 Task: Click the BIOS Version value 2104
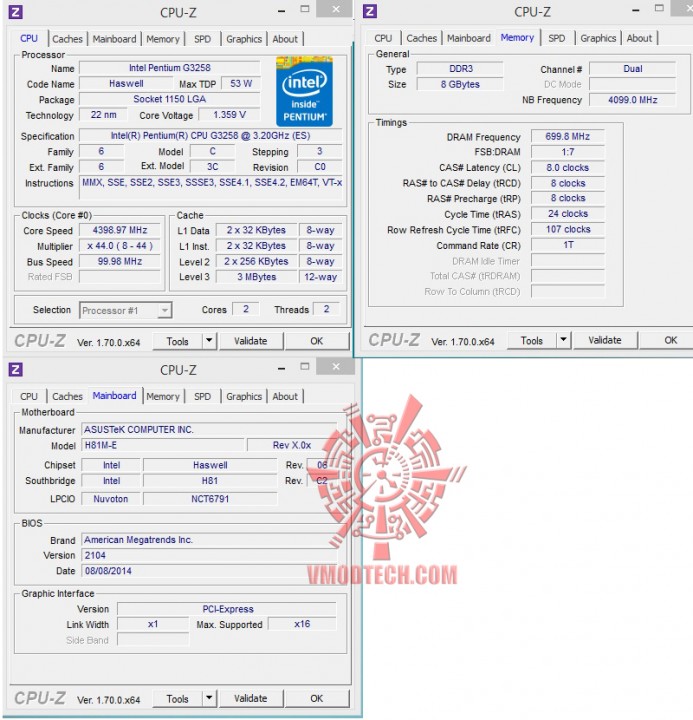pyautogui.click(x=209, y=555)
